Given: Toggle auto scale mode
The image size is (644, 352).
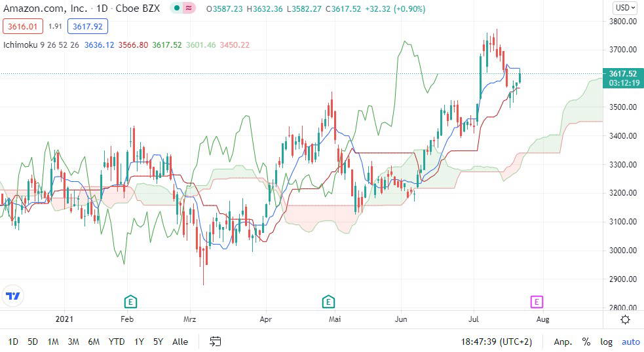Looking at the screenshot, I should pyautogui.click(x=630, y=342).
